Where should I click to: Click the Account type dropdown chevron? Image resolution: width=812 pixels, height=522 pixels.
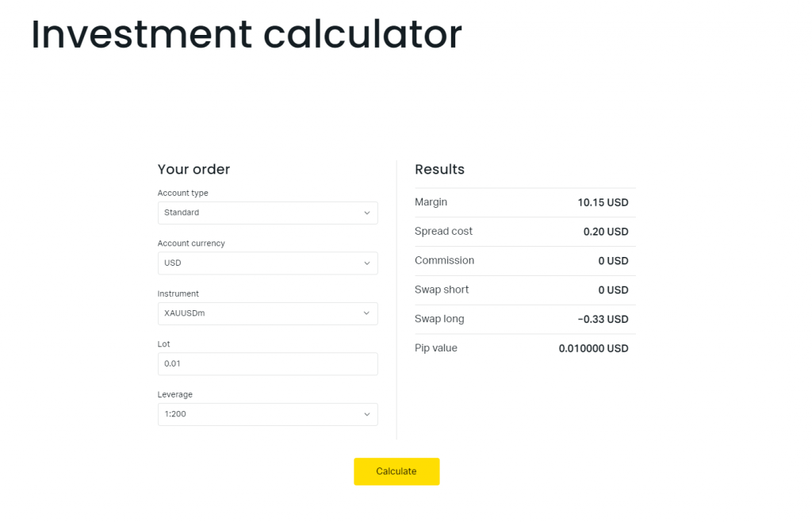[x=366, y=213]
